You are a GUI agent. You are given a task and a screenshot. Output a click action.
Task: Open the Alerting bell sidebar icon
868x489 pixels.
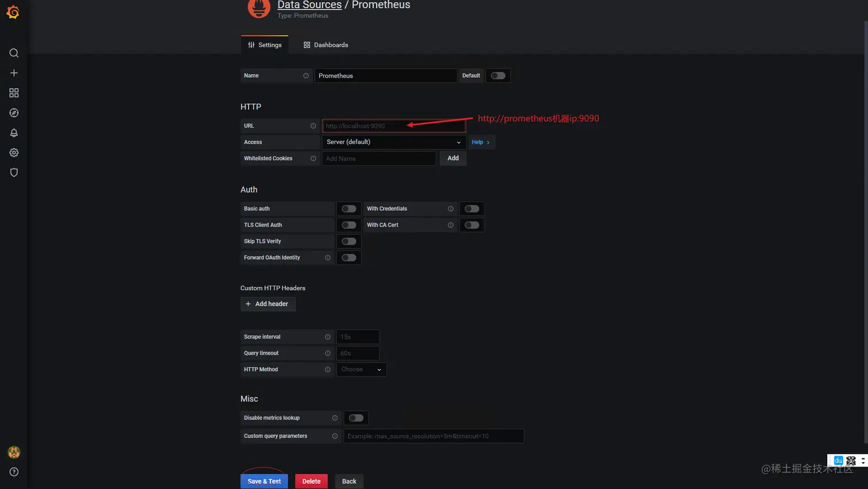click(x=13, y=133)
